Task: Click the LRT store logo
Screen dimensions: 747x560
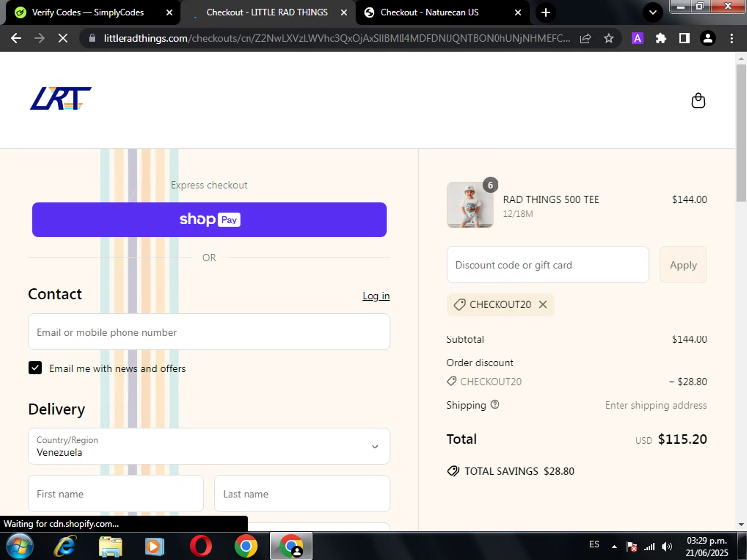Action: (x=61, y=98)
